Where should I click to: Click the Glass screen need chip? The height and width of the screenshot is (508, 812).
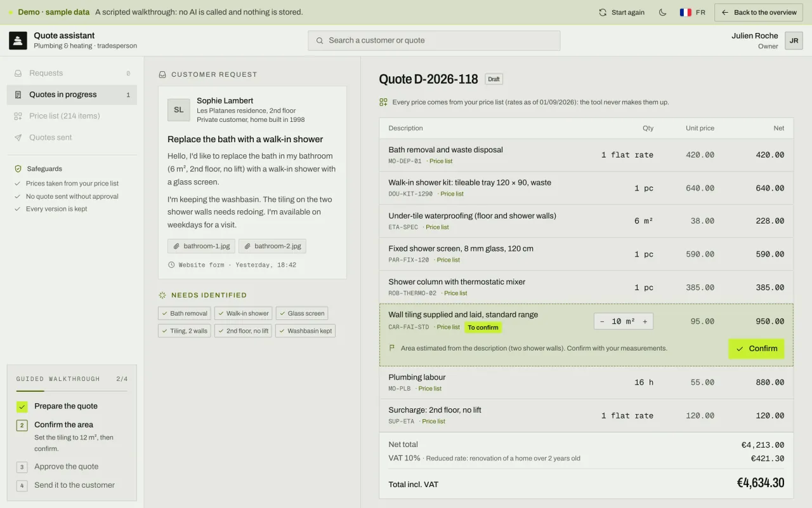(x=302, y=313)
